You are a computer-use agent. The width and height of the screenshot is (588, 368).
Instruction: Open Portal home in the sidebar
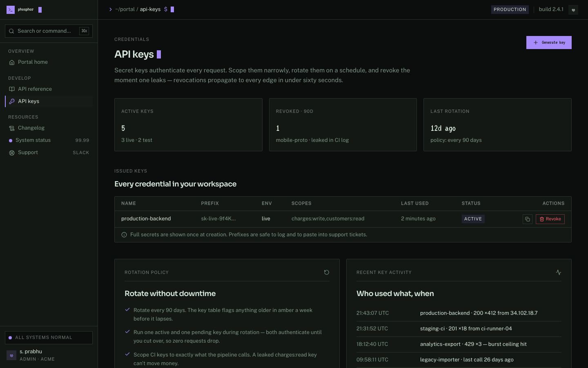point(49,62)
